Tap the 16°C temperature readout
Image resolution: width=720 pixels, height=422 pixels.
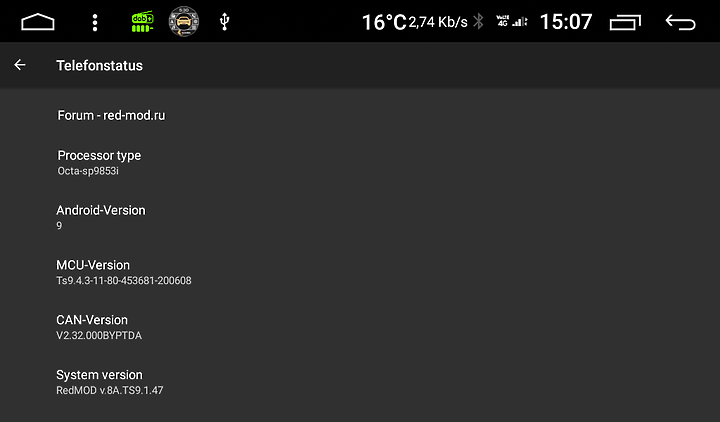coord(384,22)
